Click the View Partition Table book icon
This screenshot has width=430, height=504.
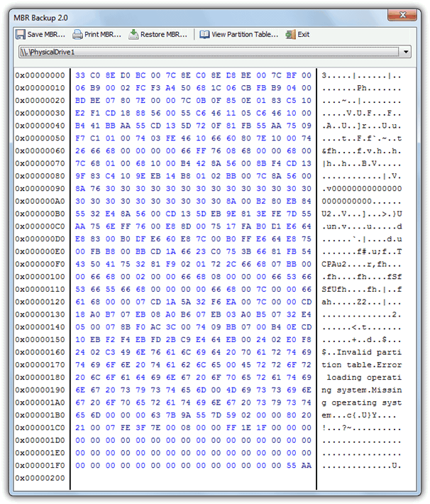coord(204,34)
